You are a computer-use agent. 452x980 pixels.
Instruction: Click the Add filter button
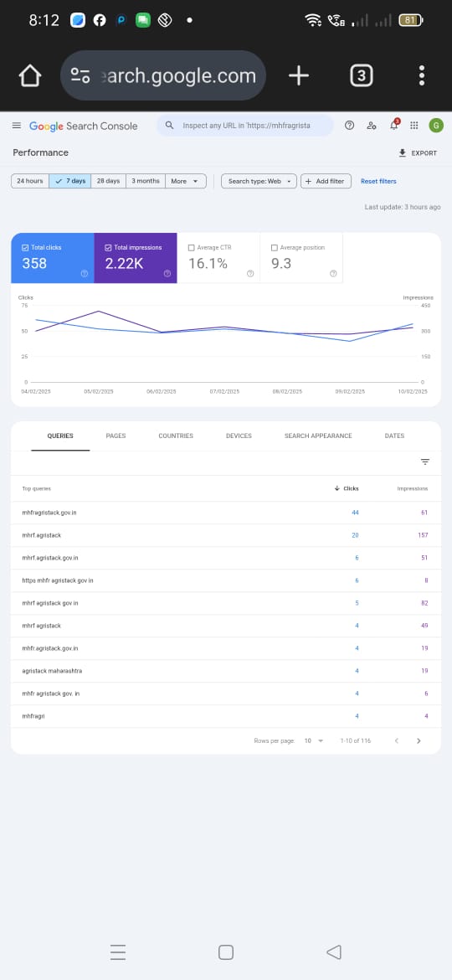[326, 181]
